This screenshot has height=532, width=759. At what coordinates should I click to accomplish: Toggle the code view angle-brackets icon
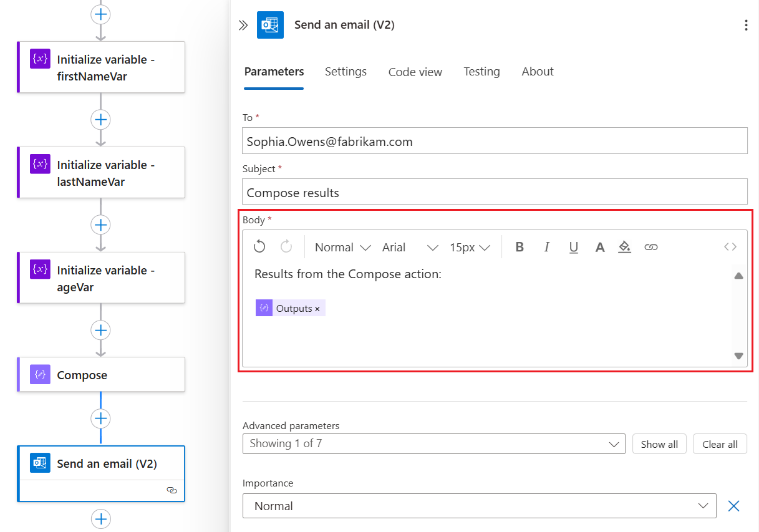pyautogui.click(x=730, y=247)
